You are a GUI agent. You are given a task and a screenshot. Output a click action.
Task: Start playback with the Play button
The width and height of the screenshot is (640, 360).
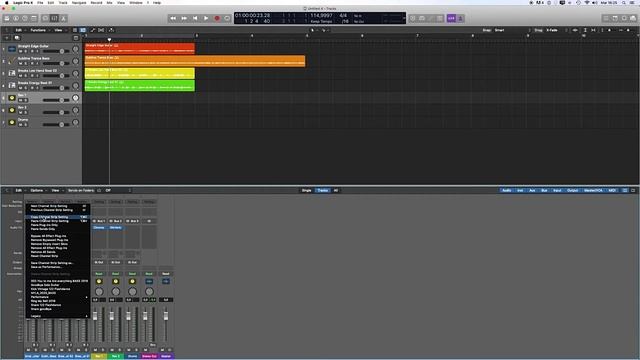[x=206, y=18]
